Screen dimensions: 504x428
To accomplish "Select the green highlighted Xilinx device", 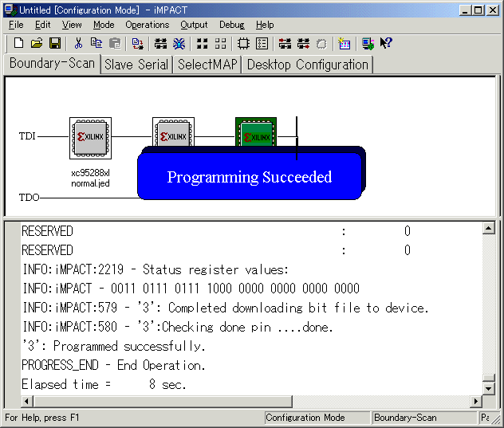I will point(256,132).
